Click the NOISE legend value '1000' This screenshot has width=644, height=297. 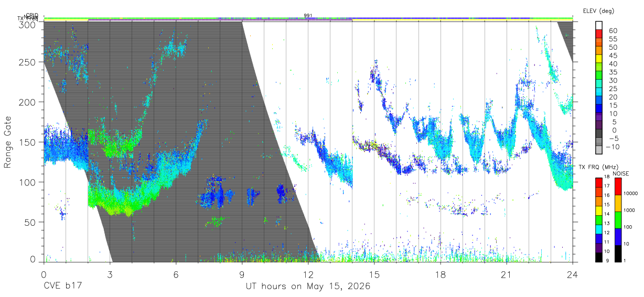pyautogui.click(x=628, y=210)
